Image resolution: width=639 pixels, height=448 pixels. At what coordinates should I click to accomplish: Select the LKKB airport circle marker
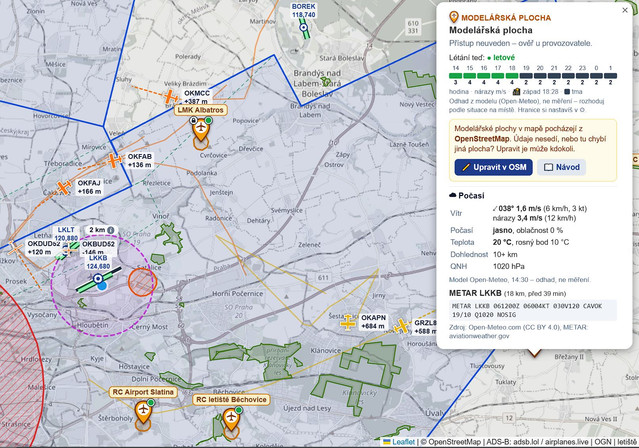coord(98,279)
